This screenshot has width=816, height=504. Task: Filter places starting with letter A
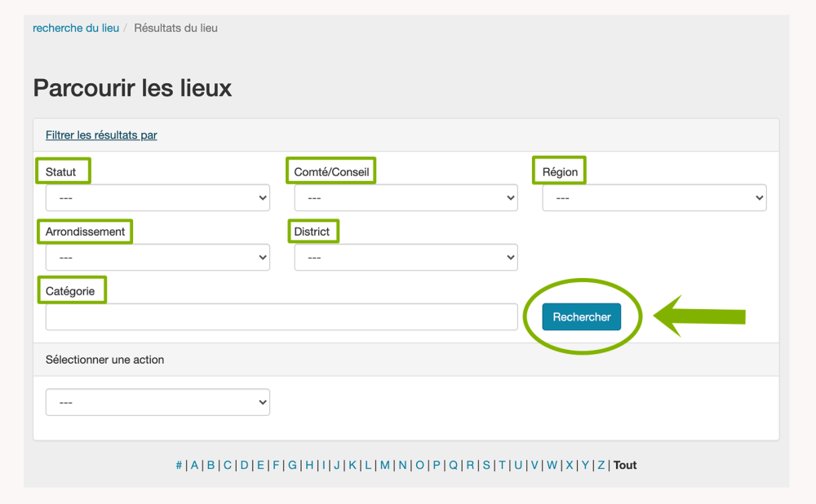tap(194, 465)
